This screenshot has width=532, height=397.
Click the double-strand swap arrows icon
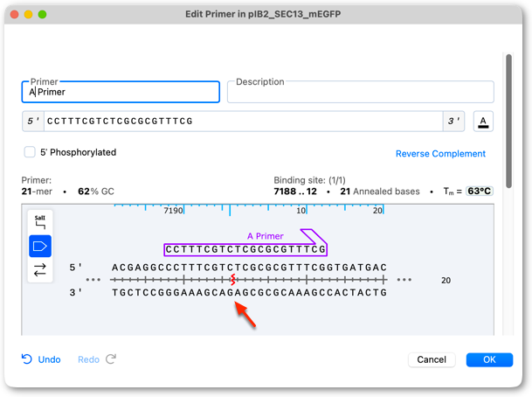(40, 269)
